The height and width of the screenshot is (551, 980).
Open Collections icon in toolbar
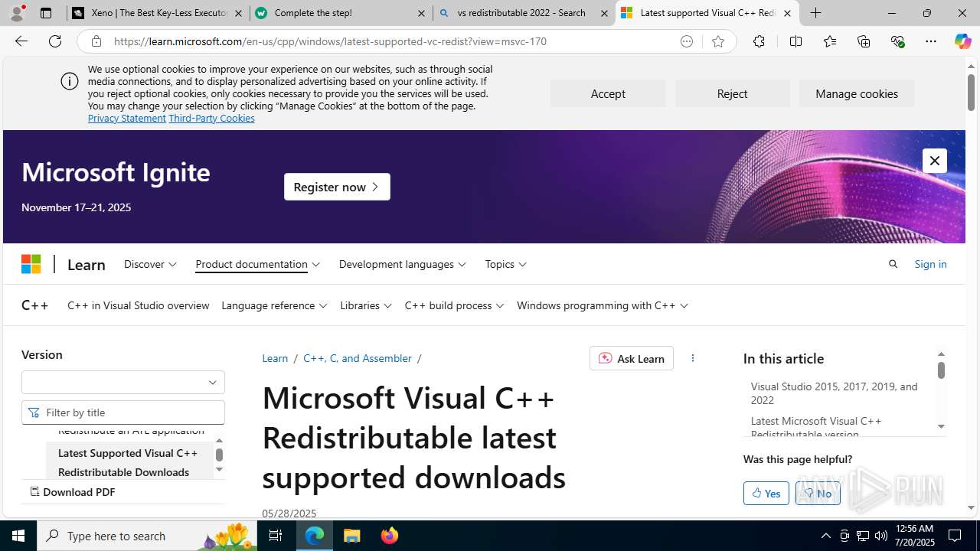click(x=864, y=41)
